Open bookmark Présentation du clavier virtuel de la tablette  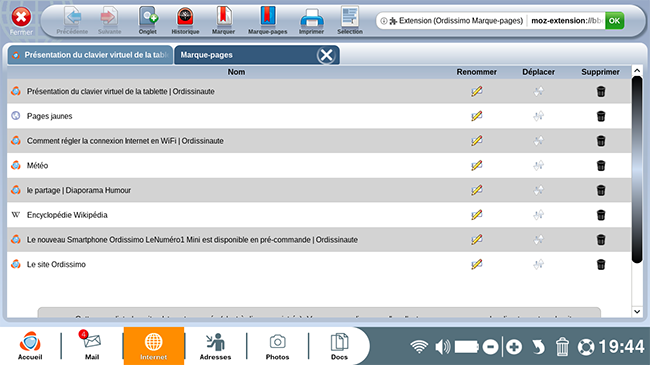coord(121,91)
